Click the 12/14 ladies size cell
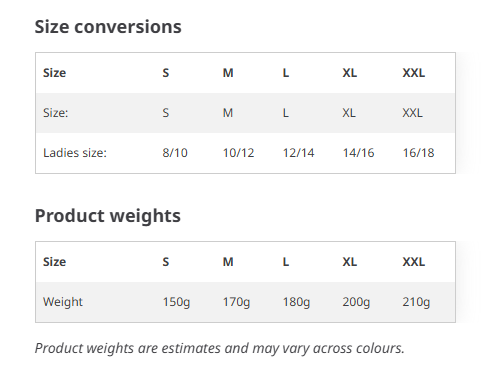Image resolution: width=491 pixels, height=373 pixels. pos(298,153)
